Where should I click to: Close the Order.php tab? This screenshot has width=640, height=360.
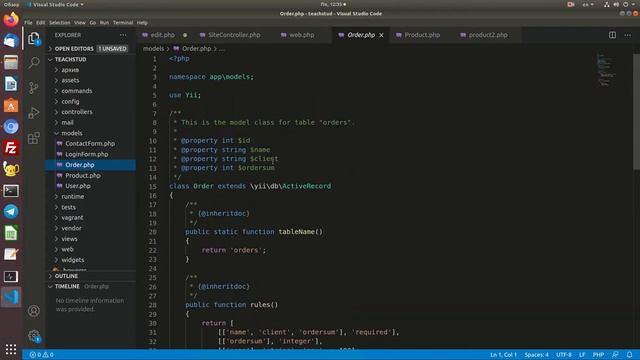pyautogui.click(x=381, y=35)
